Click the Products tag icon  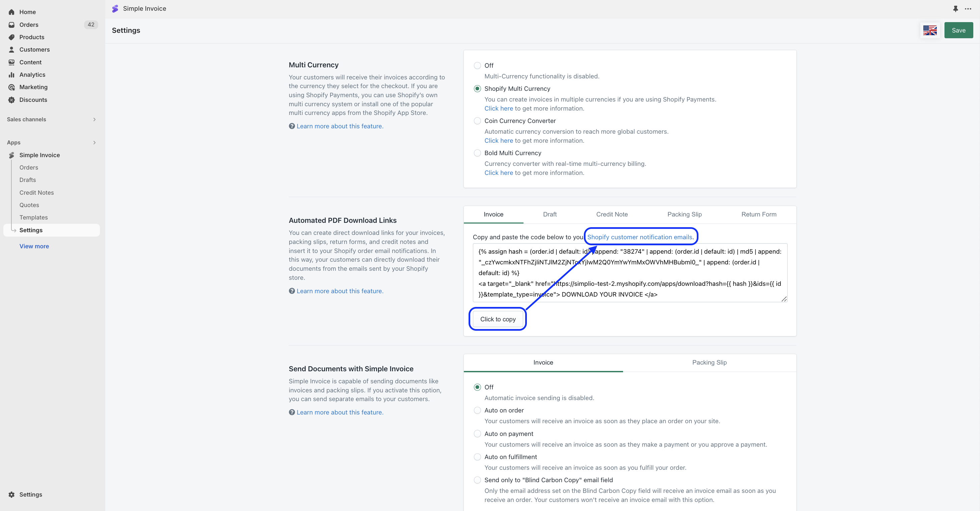click(11, 37)
